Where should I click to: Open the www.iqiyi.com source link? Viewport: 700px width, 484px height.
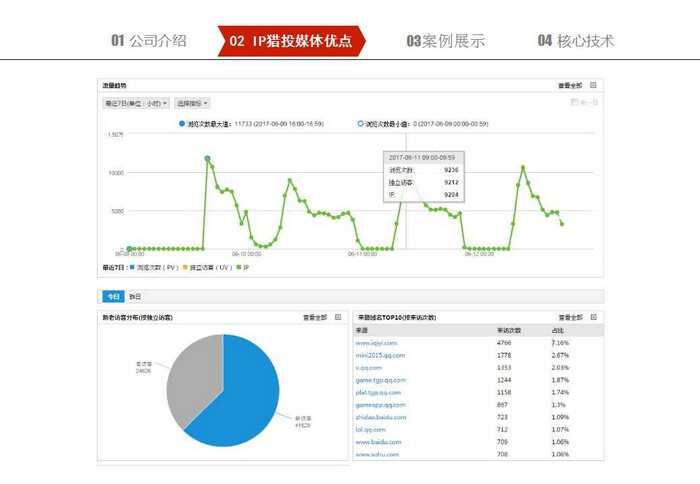point(376,343)
